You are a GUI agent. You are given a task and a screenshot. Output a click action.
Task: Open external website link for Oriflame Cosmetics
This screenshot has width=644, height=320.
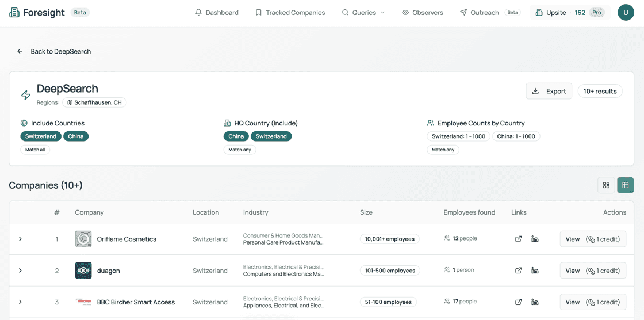point(518,239)
